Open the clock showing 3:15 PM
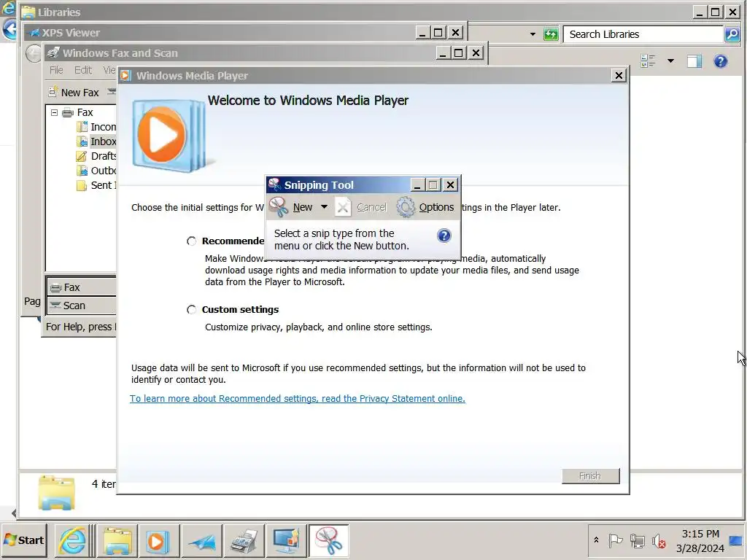 coord(700,541)
